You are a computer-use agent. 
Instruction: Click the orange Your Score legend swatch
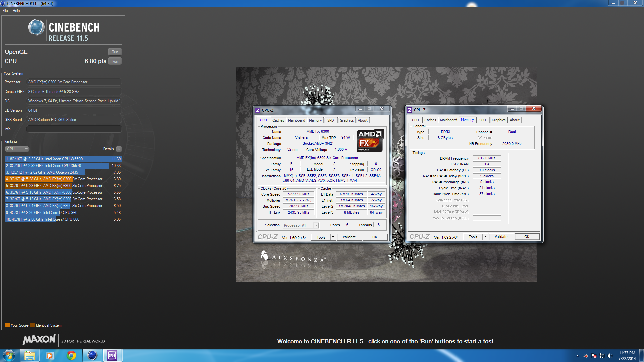click(7, 325)
